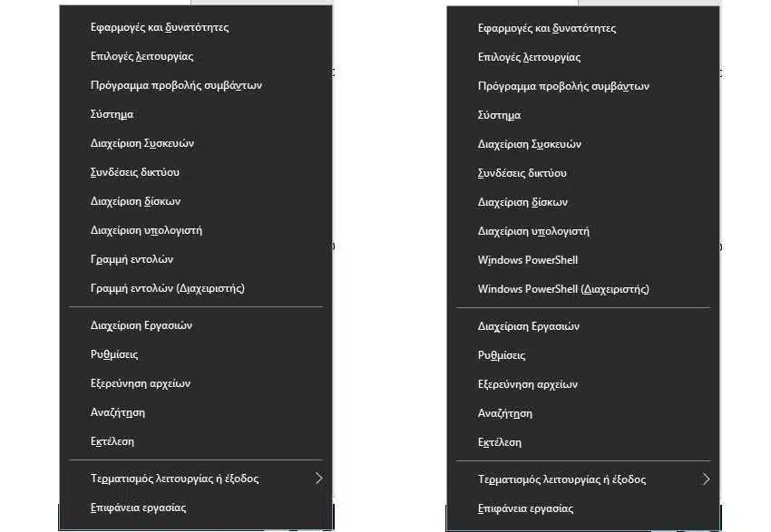Launch Εξερεύνηση αρχείων from the left menu
771x532 pixels.
pyautogui.click(x=196, y=383)
